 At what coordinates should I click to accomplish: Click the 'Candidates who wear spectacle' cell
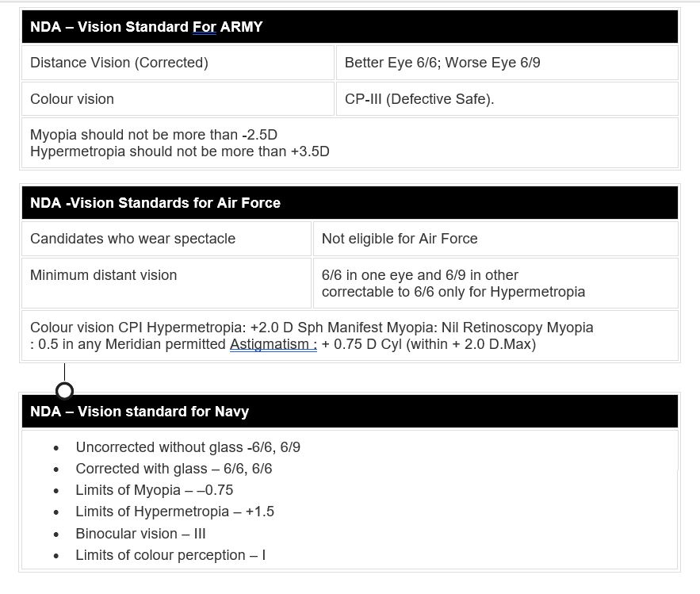tap(166, 239)
